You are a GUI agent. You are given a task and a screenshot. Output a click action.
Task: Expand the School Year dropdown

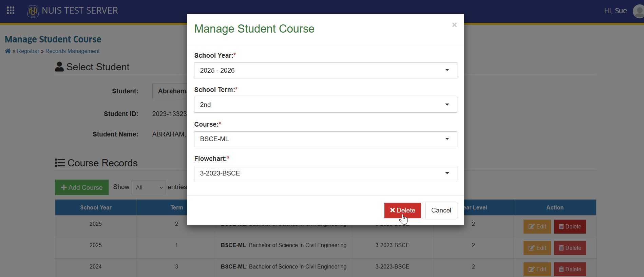tap(325, 70)
